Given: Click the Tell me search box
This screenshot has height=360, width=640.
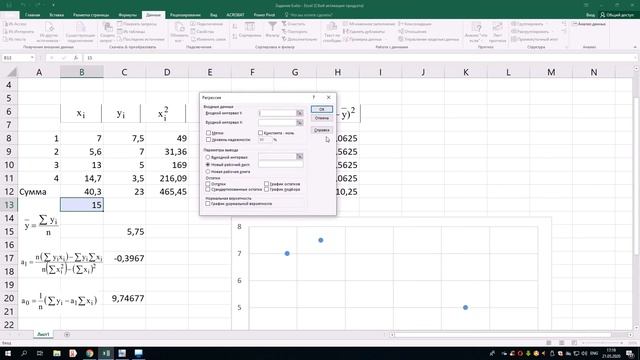Looking at the screenshot, I should coord(310,15).
